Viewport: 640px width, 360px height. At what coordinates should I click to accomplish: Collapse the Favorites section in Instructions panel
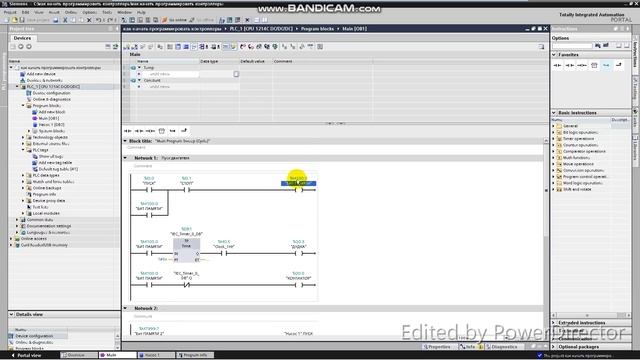[554, 55]
